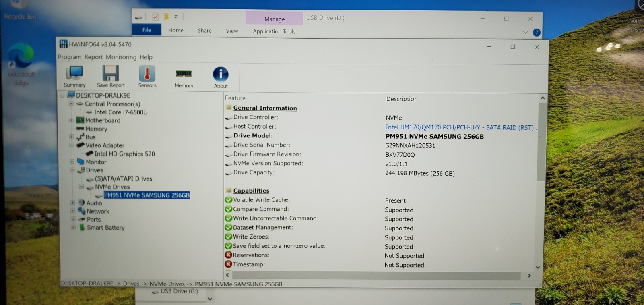Image resolution: width=644 pixels, height=305 pixels.
Task: Expand the Ports tree node
Action: 73,219
